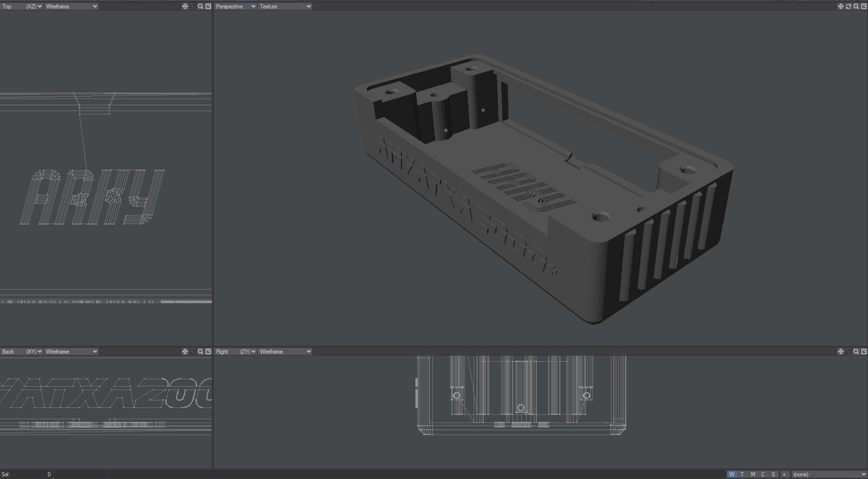
Task: Maximize the Back viewport with its expand icon
Action: point(208,352)
